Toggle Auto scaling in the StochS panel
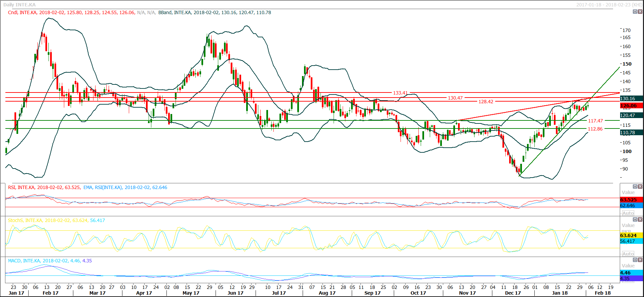The image size is (644, 297). tap(628, 254)
